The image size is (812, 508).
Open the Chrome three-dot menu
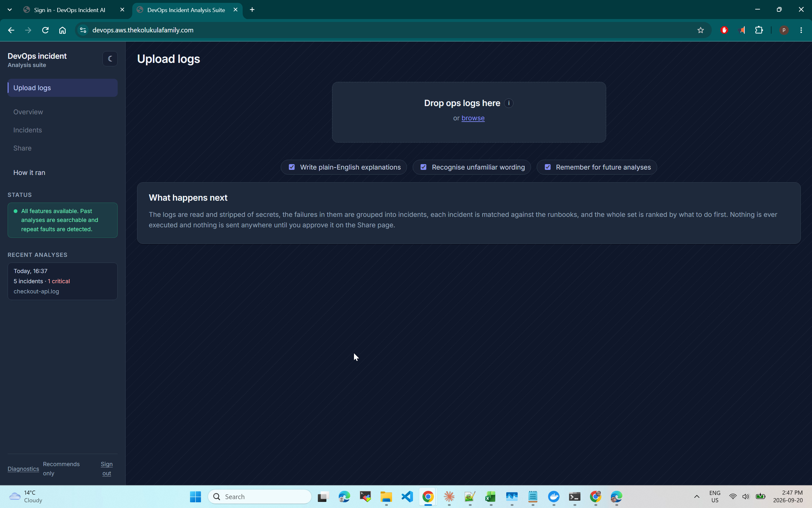(x=801, y=30)
